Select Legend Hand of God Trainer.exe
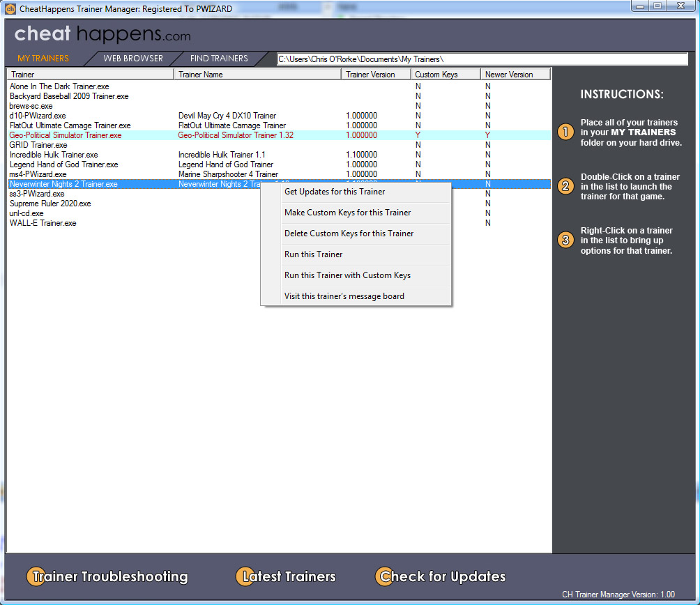 pyautogui.click(x=64, y=164)
